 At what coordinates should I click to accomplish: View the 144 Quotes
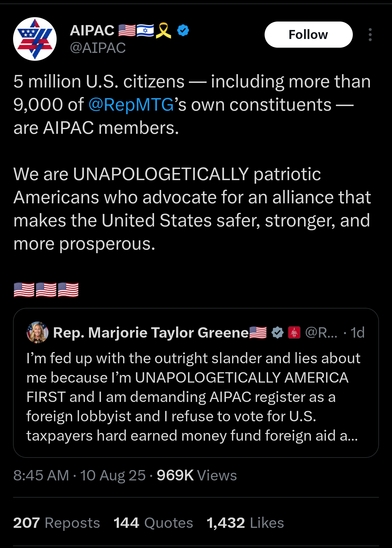pos(153,523)
